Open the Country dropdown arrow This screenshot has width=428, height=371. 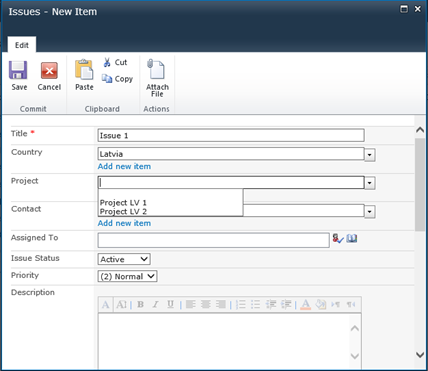[x=370, y=155]
